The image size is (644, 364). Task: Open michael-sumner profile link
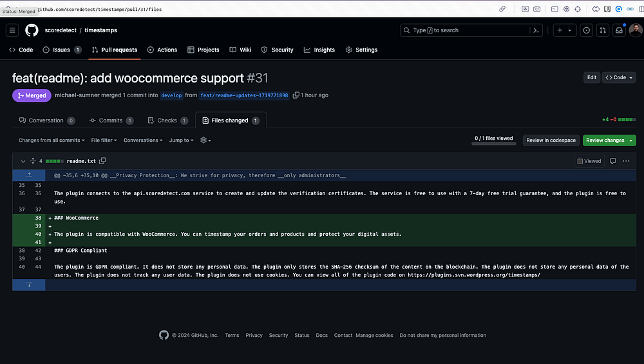[77, 95]
